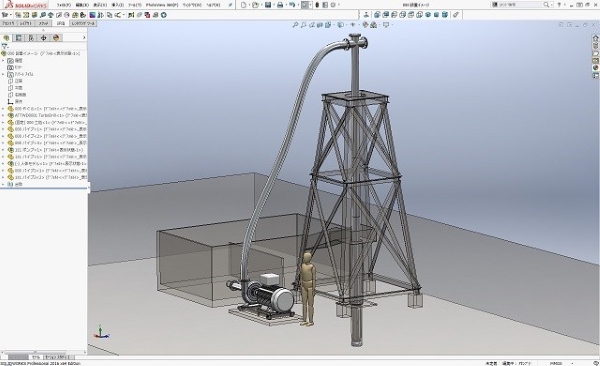The height and width of the screenshot is (366, 600).
Task: Open the Edit Appearance color ball icon
Action: click(365, 25)
